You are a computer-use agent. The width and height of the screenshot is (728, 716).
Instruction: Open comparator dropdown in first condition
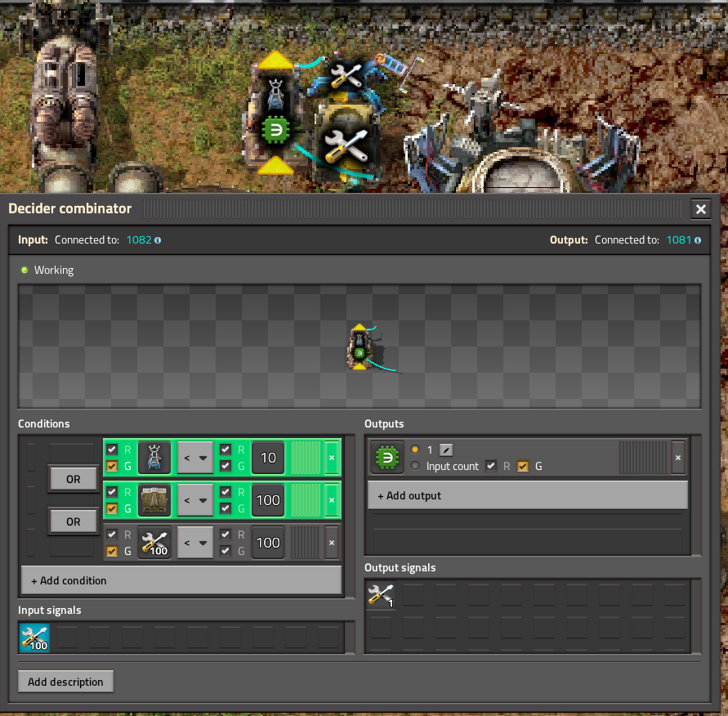point(195,458)
